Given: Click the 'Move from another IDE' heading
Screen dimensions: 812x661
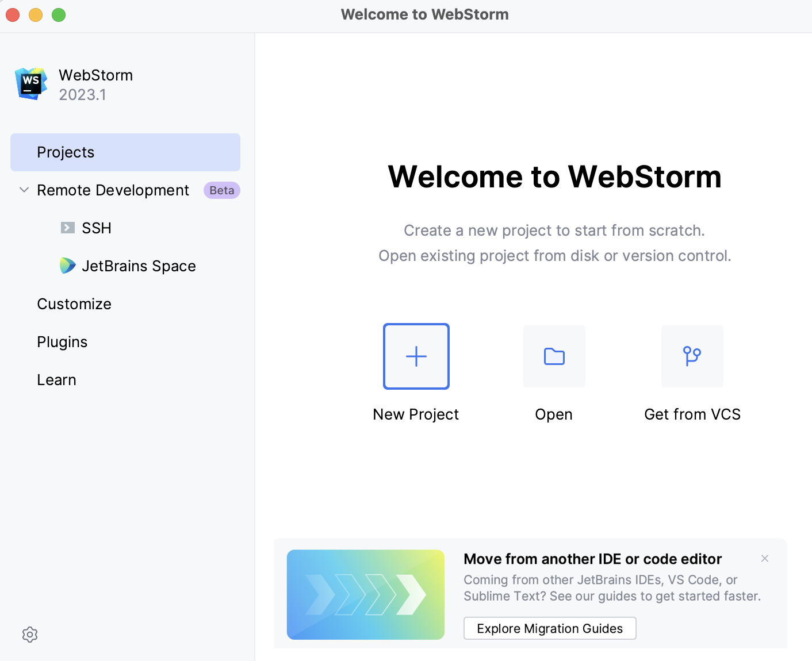Looking at the screenshot, I should (593, 559).
